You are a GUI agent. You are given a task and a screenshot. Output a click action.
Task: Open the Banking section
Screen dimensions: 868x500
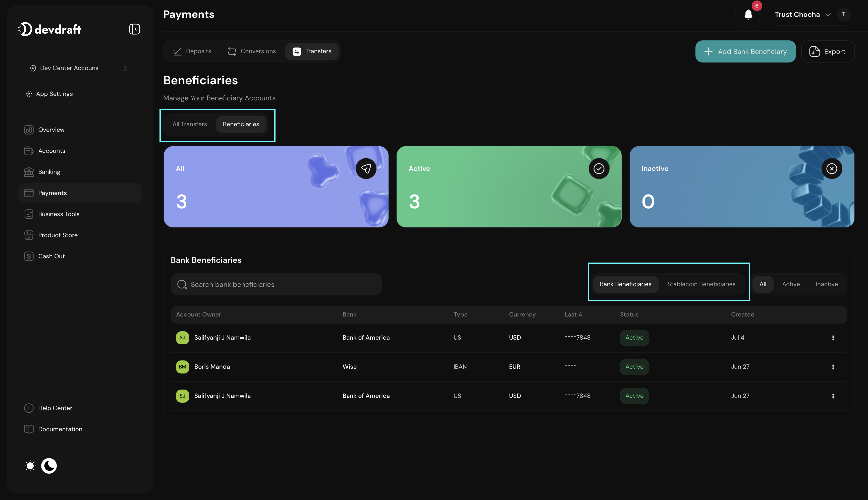[x=49, y=172]
